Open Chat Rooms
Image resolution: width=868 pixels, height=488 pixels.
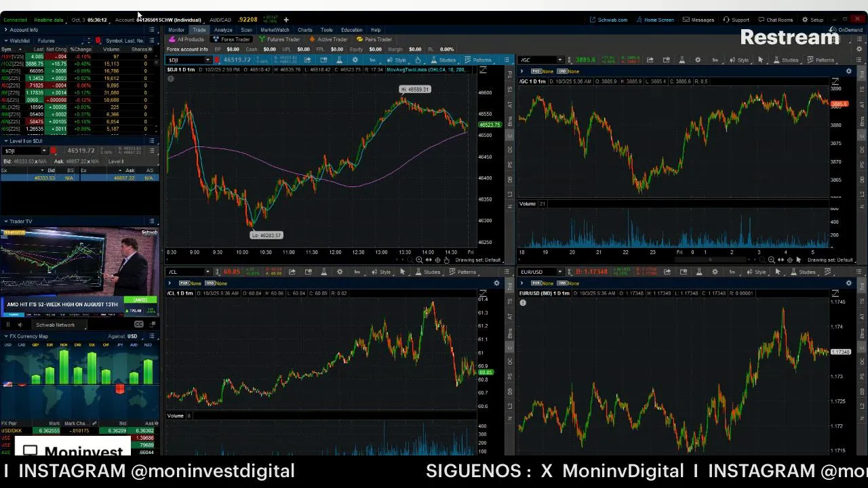point(775,20)
